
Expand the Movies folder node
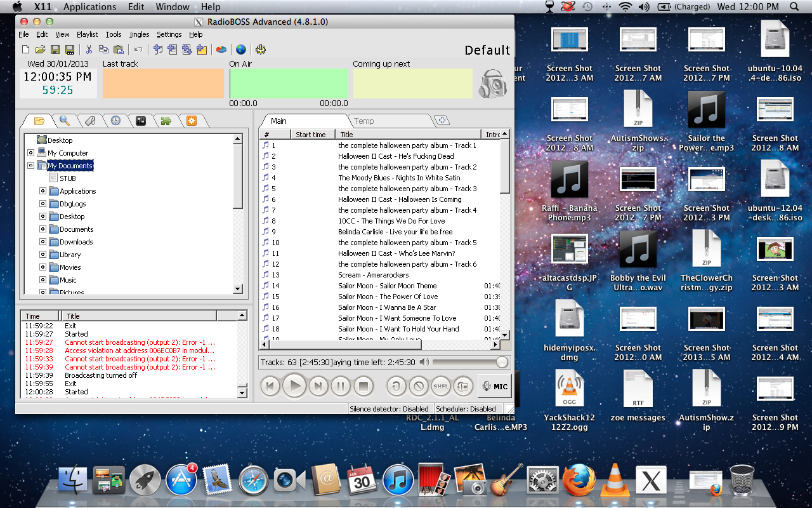click(x=43, y=267)
